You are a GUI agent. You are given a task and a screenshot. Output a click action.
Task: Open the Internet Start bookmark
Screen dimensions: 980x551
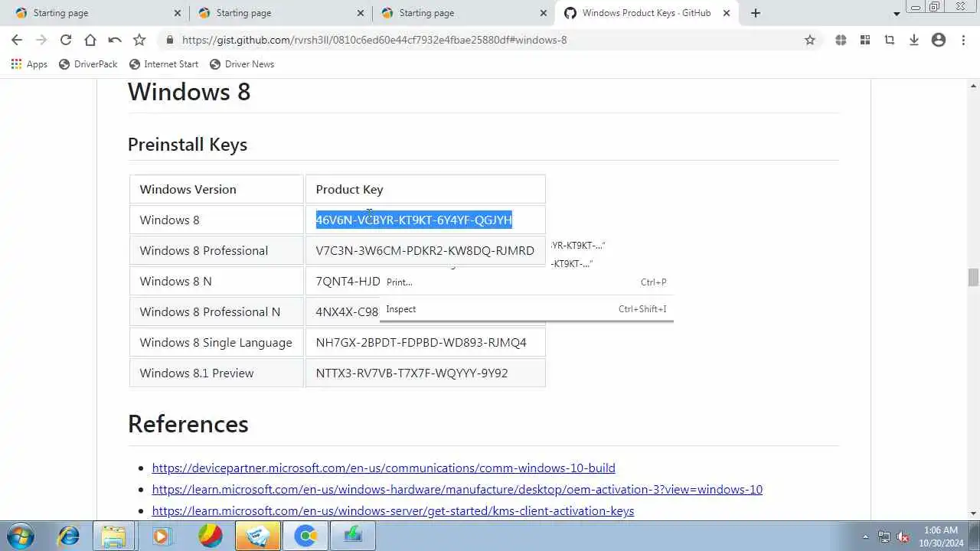(164, 64)
